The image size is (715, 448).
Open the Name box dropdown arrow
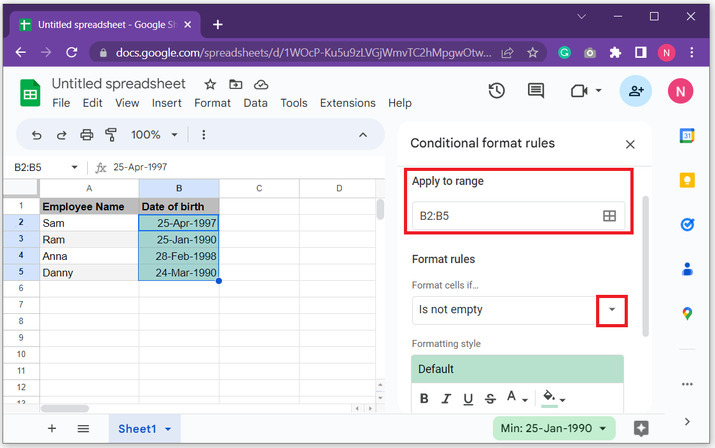pos(74,167)
